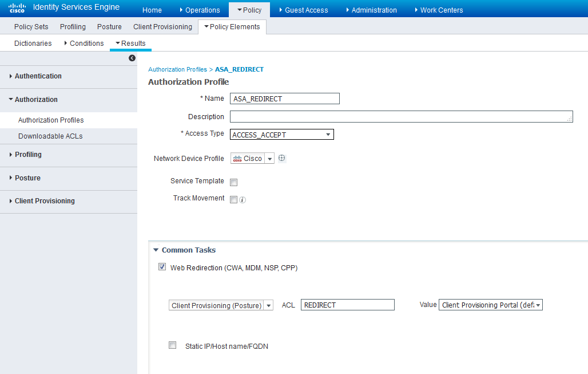Open the Guest Access menu
Image resolution: width=588 pixels, height=374 pixels.
point(304,10)
